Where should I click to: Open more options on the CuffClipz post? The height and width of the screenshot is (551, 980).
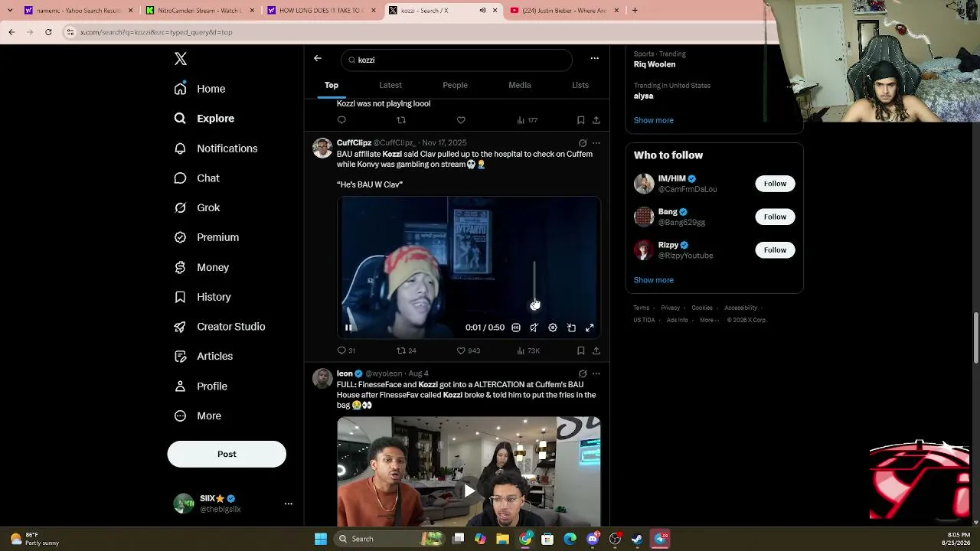(x=596, y=143)
